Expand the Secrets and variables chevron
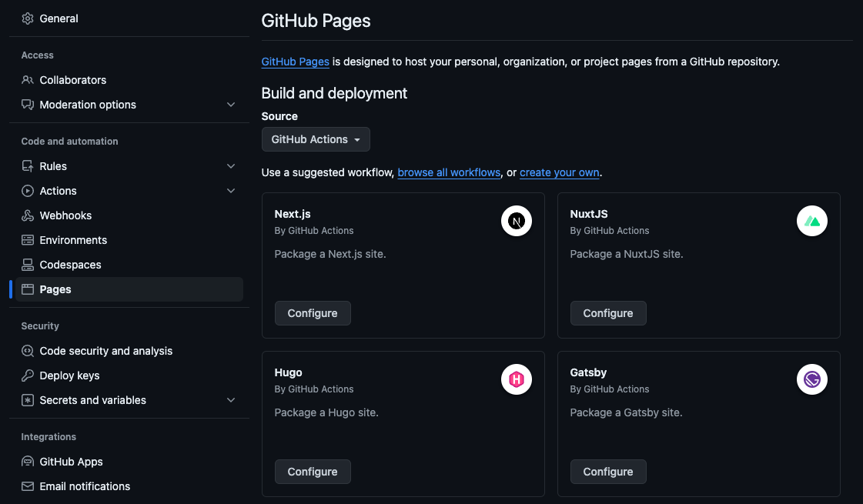Viewport: 863px width, 504px height. click(231, 400)
